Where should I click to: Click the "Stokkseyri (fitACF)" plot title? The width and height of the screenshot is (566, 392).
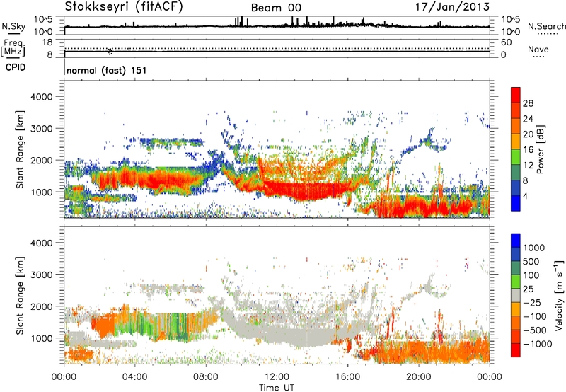pyautogui.click(x=124, y=7)
